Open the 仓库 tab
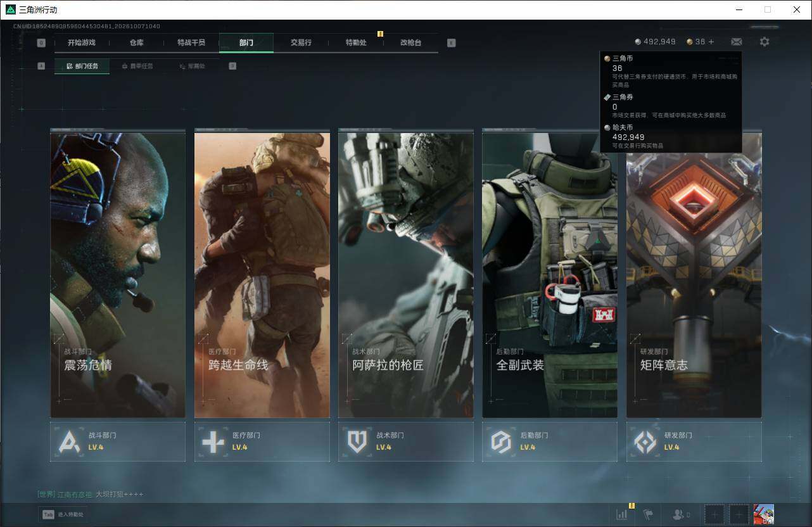Viewport: 812px width, 527px height. click(136, 42)
